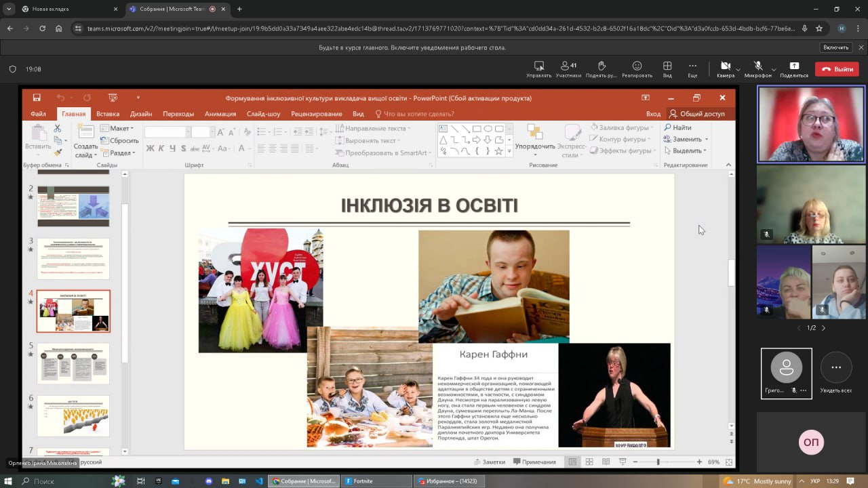The width and height of the screenshot is (868, 488).
Task: Expand the camera options dropdown arrow
Action: point(738,69)
